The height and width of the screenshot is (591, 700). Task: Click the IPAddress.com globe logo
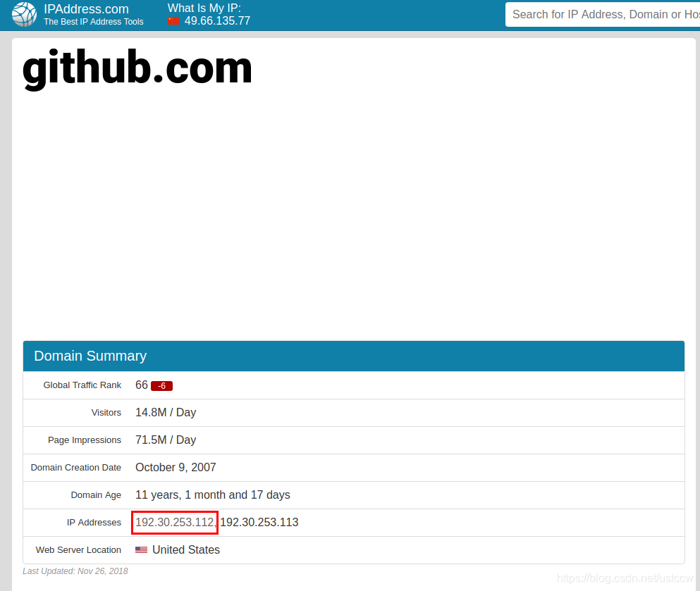pyautogui.click(x=24, y=14)
